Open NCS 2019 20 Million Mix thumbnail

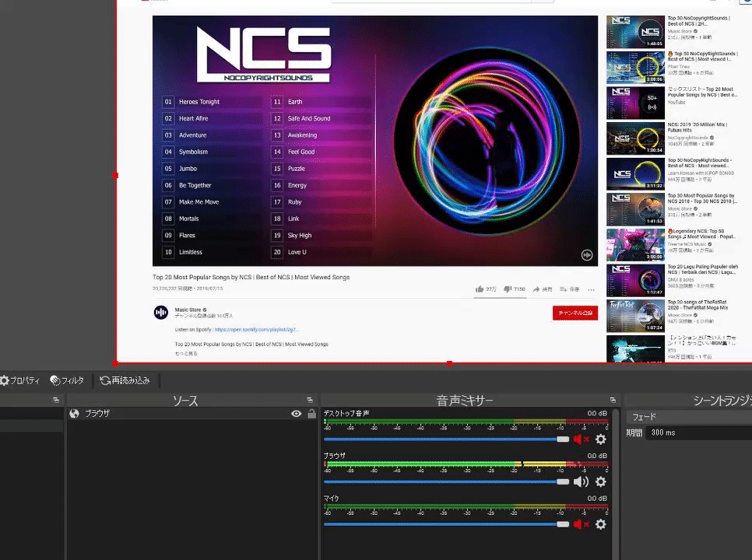click(635, 138)
